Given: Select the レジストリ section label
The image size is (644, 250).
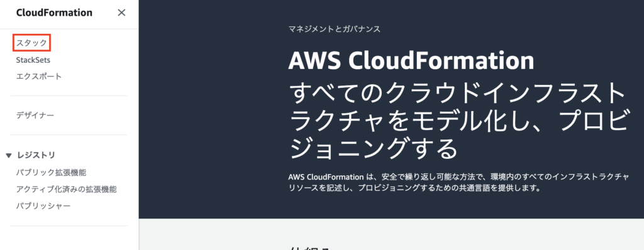Looking at the screenshot, I should tap(36, 155).
